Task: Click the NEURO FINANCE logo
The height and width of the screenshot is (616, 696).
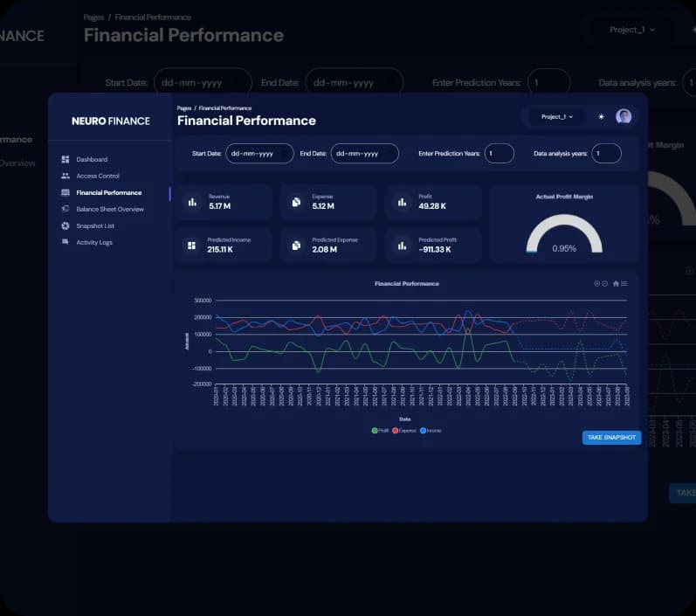Action: click(x=111, y=121)
